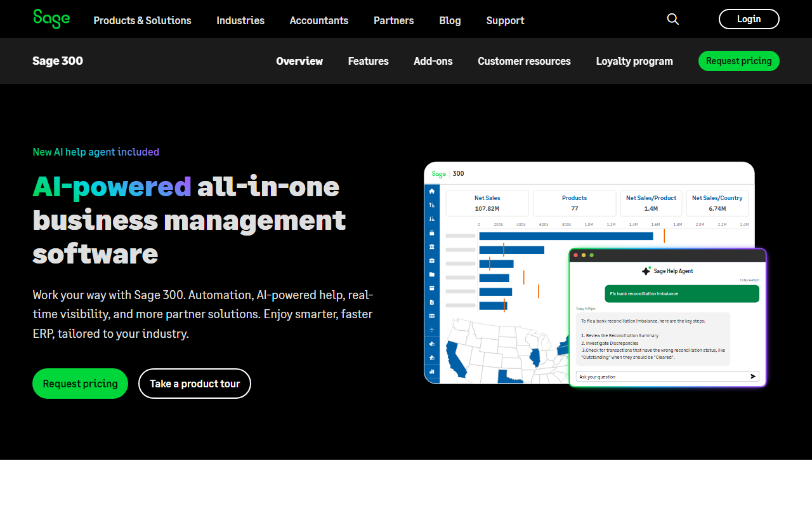Click the send arrow in help agent chat

pyautogui.click(x=753, y=377)
